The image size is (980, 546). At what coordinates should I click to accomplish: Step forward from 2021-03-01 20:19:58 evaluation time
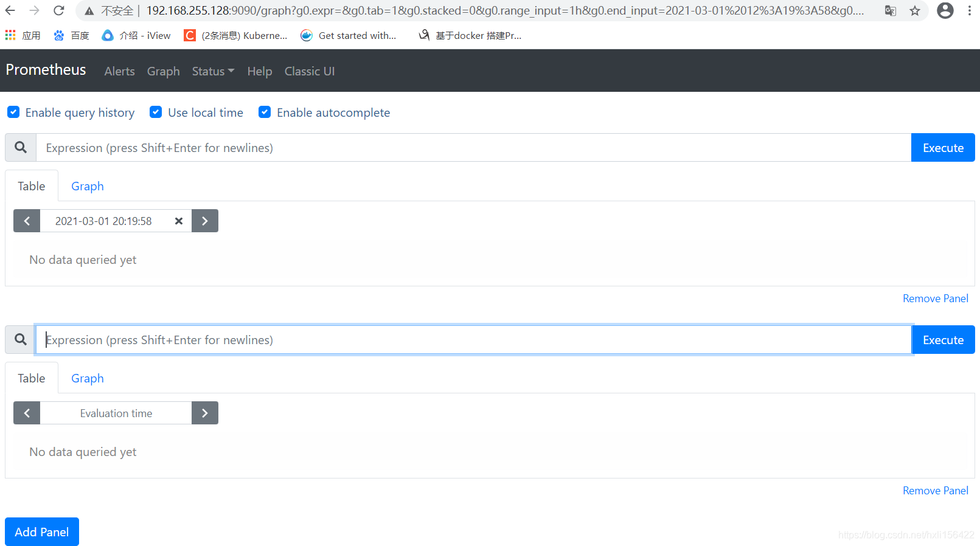pos(205,221)
